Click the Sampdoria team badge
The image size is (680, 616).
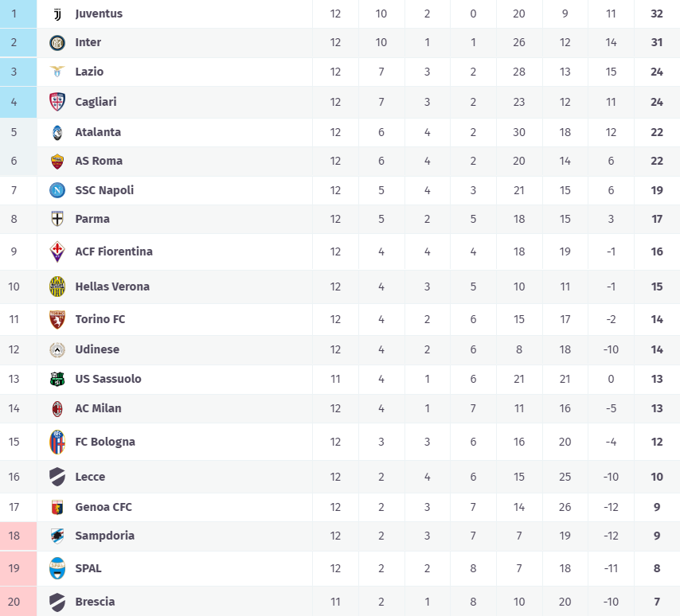tap(57, 536)
